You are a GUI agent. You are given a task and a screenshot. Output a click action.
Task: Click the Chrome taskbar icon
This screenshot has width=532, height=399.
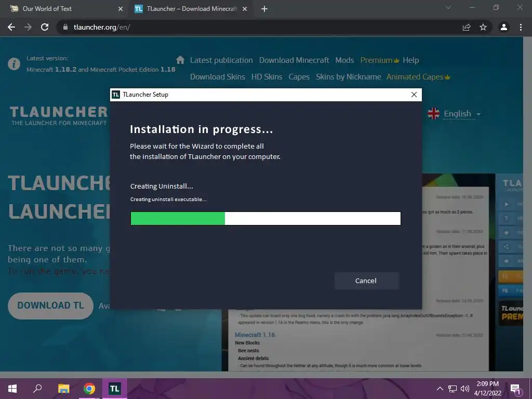coord(89,389)
